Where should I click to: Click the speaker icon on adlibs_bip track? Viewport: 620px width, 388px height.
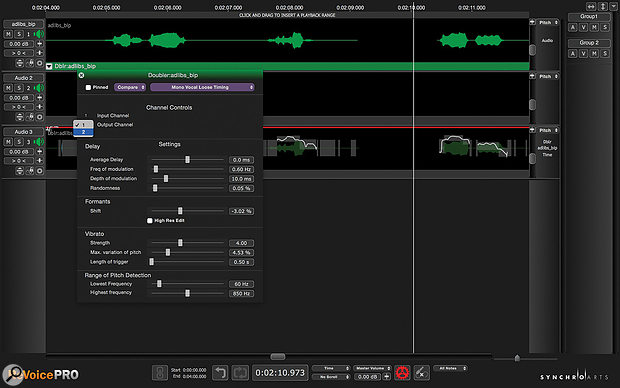coord(39,34)
